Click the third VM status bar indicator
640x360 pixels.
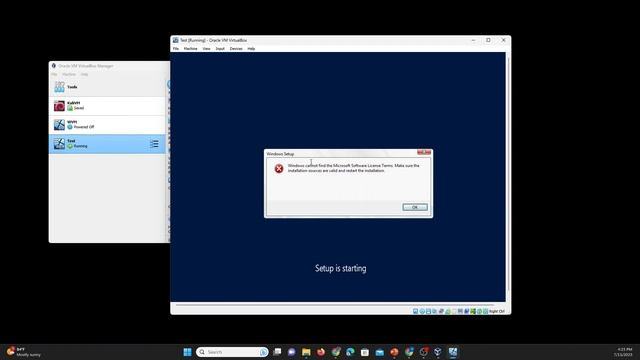428,311
